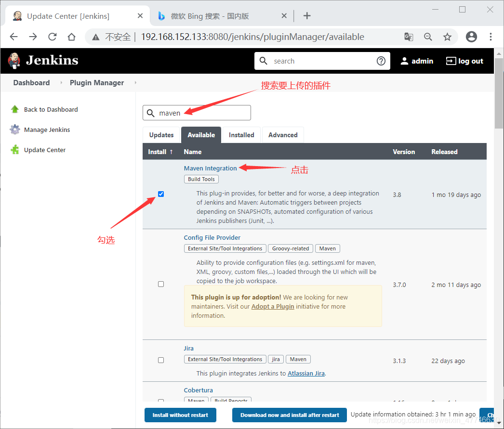
Task: Click the Build Tools category tag
Action: pyautogui.click(x=201, y=179)
